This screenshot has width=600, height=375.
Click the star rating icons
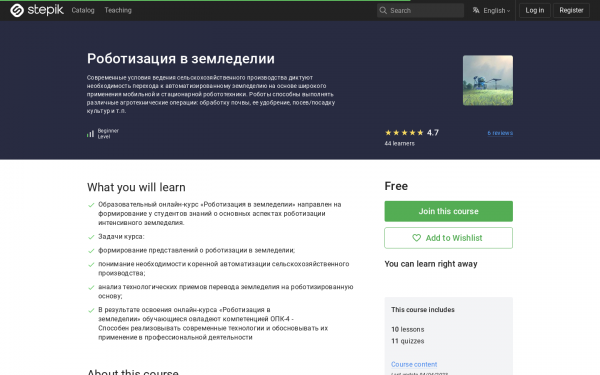pos(404,133)
